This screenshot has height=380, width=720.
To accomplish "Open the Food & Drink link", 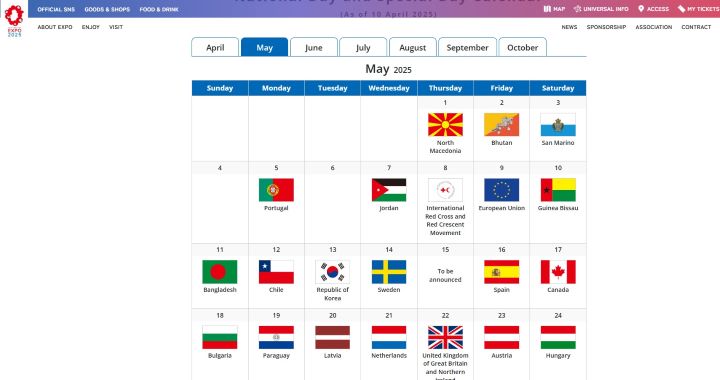I will (159, 9).
